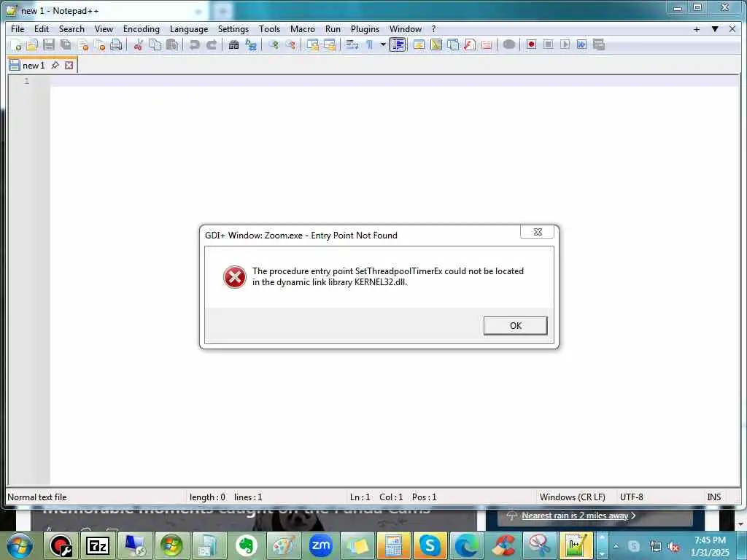Click the red error icon in dialog
The height and width of the screenshot is (560, 747).
coord(235,277)
